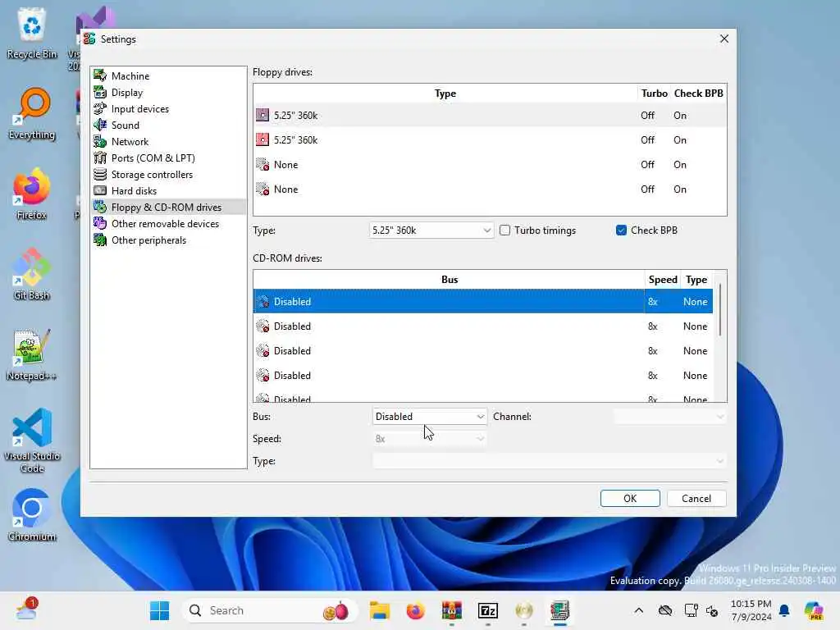The height and width of the screenshot is (630, 840).
Task: Select the highlighted Disabled CD-ROM drive
Action: [482, 302]
